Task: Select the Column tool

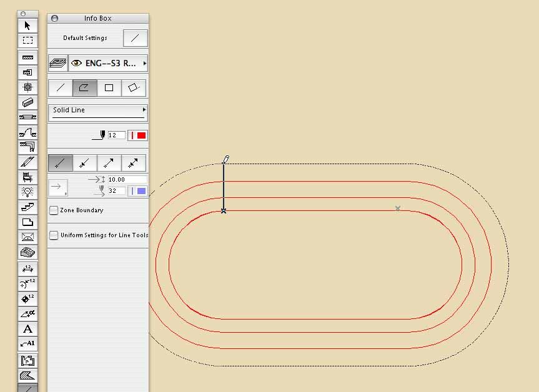Action: coord(27,87)
